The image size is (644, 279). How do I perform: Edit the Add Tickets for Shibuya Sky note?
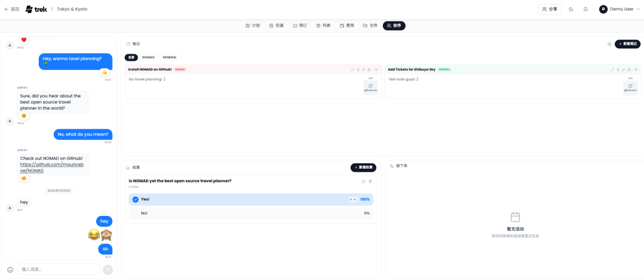pos(623,69)
